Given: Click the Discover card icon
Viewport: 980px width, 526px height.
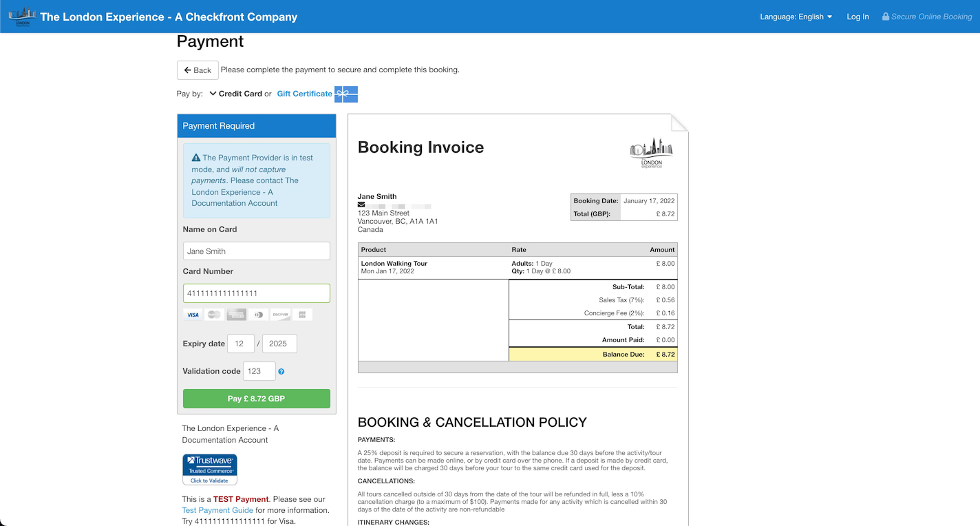Looking at the screenshot, I should pyautogui.click(x=280, y=315).
